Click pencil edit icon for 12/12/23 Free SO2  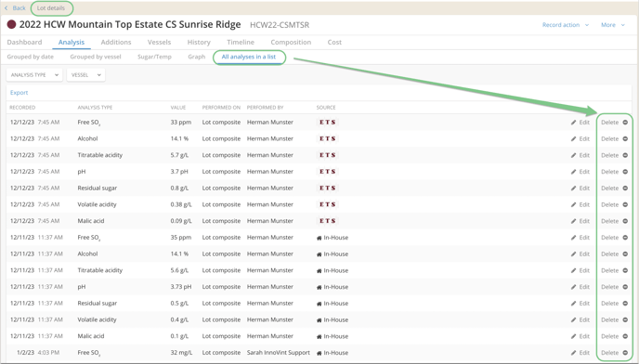click(x=573, y=123)
